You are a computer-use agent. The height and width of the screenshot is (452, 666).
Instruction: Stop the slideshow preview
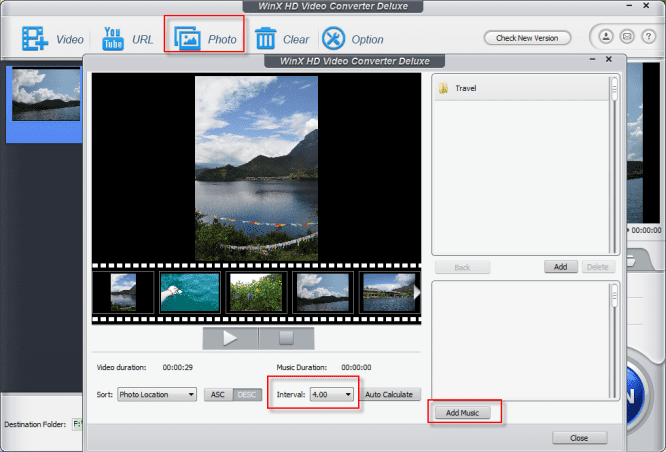(287, 338)
